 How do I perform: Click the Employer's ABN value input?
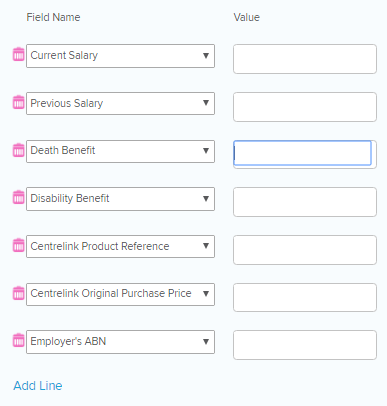(x=305, y=345)
